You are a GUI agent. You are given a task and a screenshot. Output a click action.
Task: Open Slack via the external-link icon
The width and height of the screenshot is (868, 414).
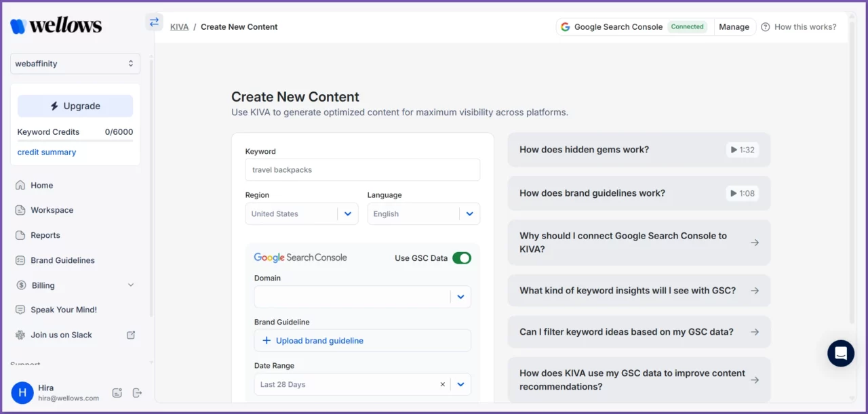tap(130, 334)
